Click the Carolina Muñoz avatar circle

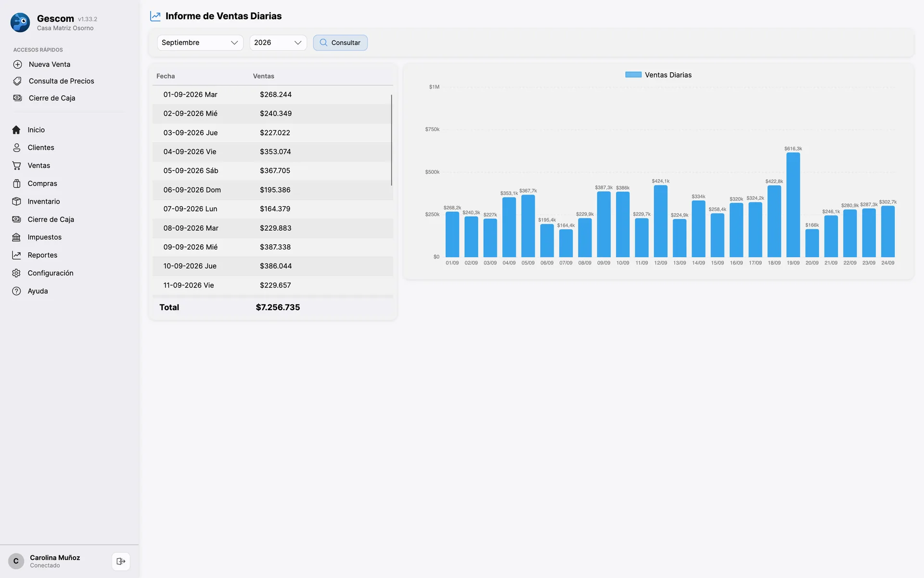[16, 561]
